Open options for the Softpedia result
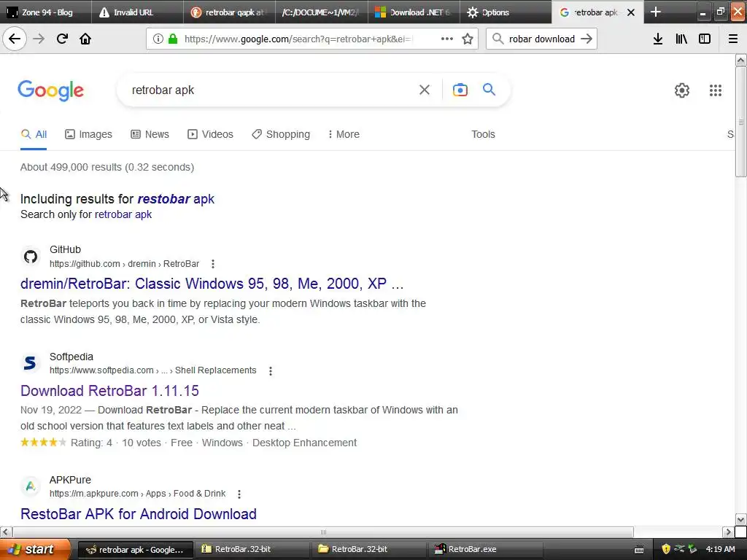The height and width of the screenshot is (560, 747). coord(271,371)
